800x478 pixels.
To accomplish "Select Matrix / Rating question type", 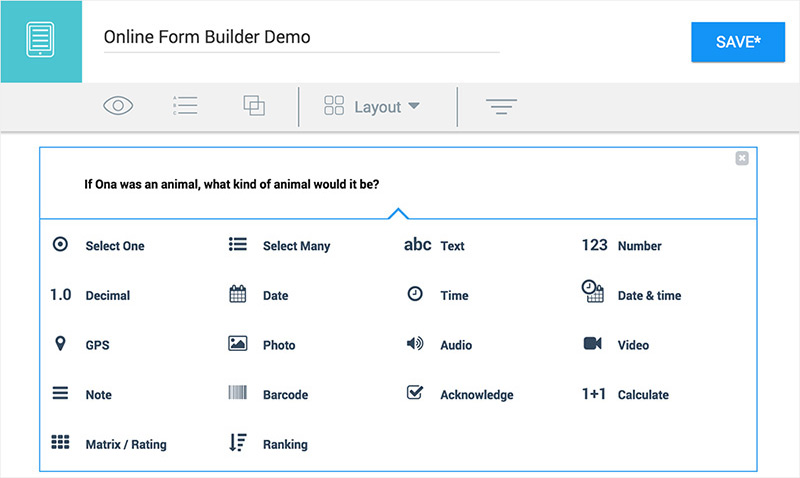I will click(109, 443).
